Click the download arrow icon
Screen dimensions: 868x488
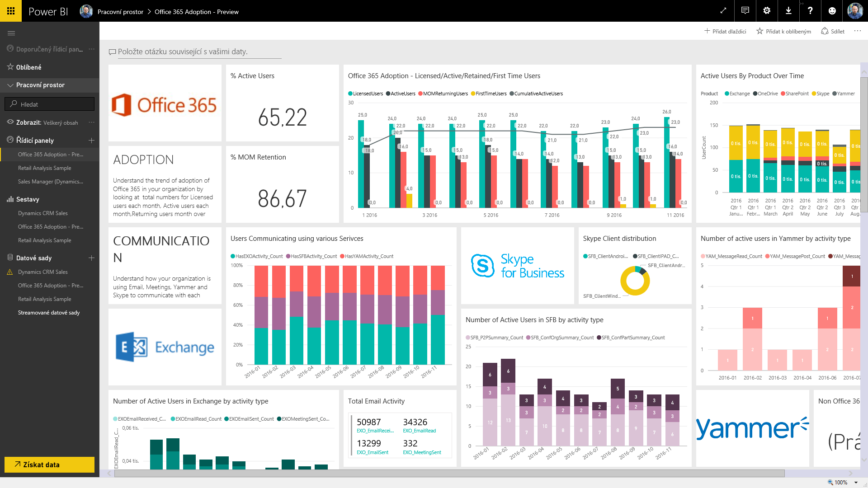[x=788, y=11]
